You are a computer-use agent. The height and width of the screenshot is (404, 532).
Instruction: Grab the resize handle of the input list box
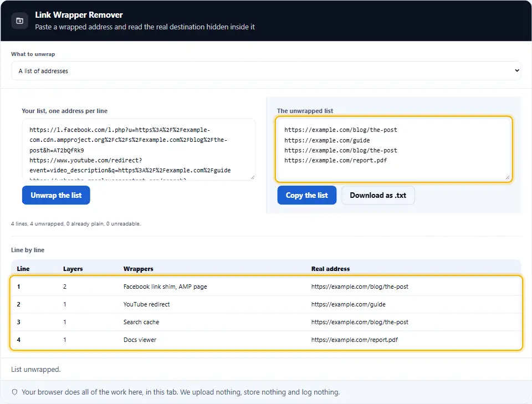(253, 177)
